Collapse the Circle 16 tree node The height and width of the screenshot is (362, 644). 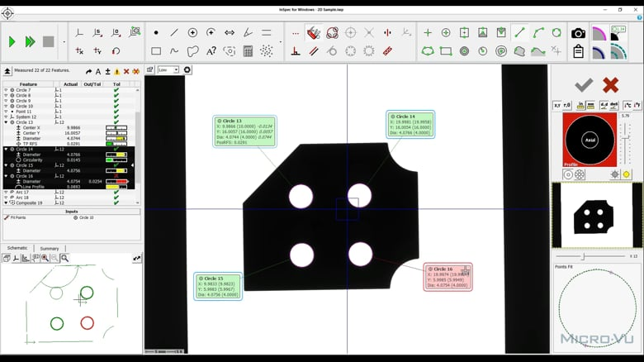6,176
